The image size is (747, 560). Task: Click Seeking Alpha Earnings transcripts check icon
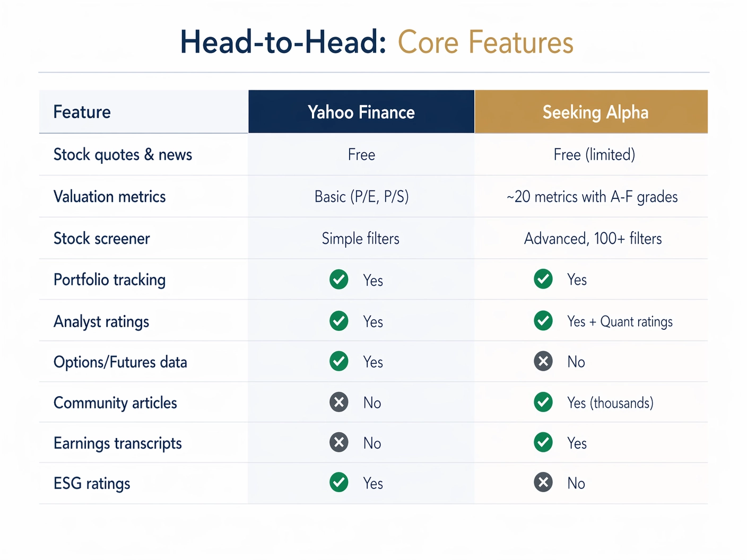[x=543, y=442]
